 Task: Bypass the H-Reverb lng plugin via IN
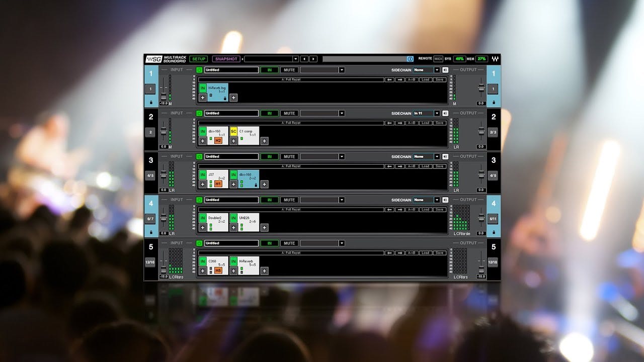tap(203, 88)
